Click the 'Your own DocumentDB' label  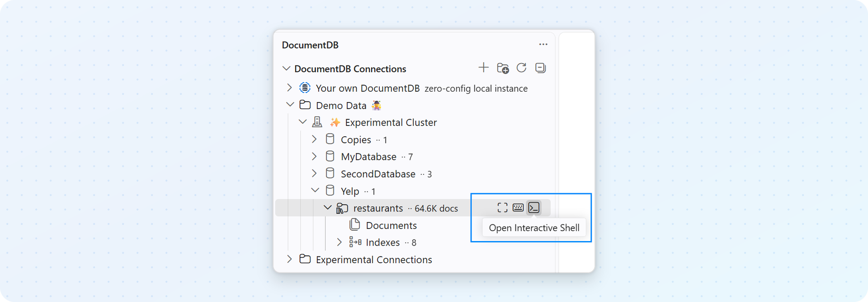coord(368,88)
